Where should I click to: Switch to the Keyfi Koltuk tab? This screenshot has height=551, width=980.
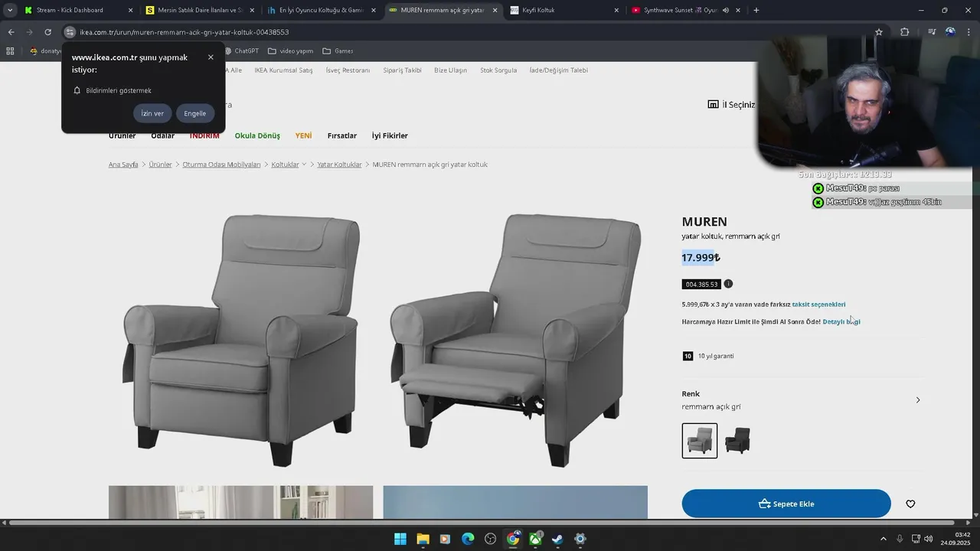click(564, 11)
